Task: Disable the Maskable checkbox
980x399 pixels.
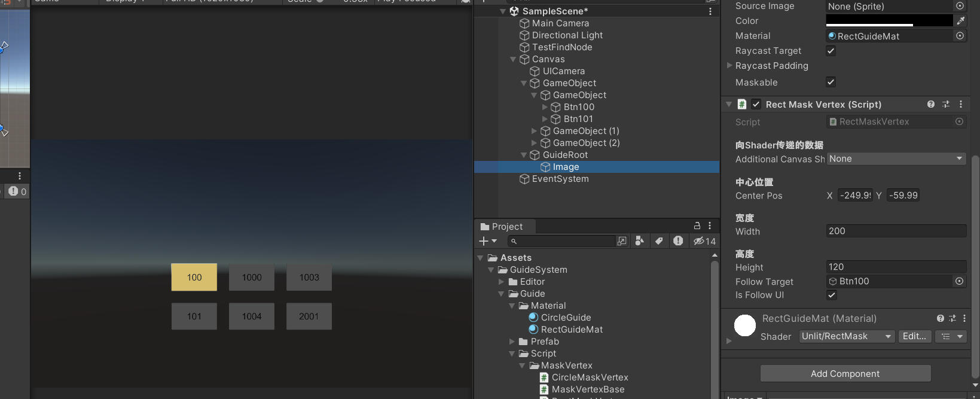Action: pyautogui.click(x=831, y=82)
